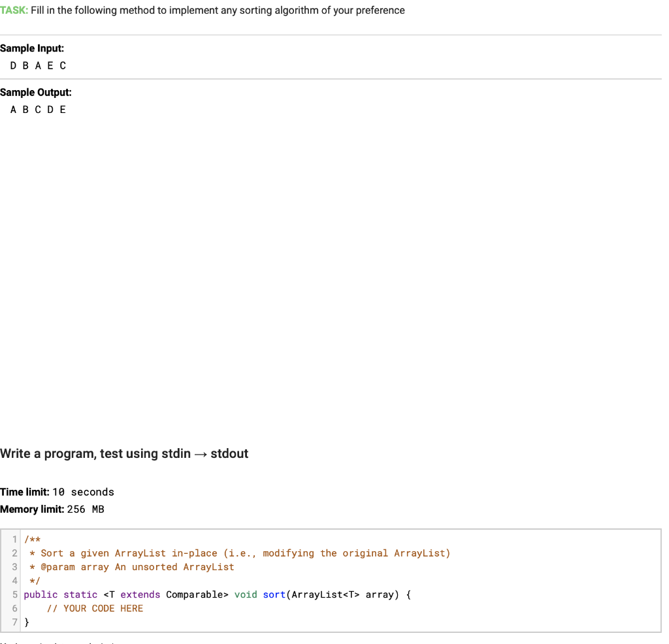Click the sample input text D B A E C

(38, 66)
